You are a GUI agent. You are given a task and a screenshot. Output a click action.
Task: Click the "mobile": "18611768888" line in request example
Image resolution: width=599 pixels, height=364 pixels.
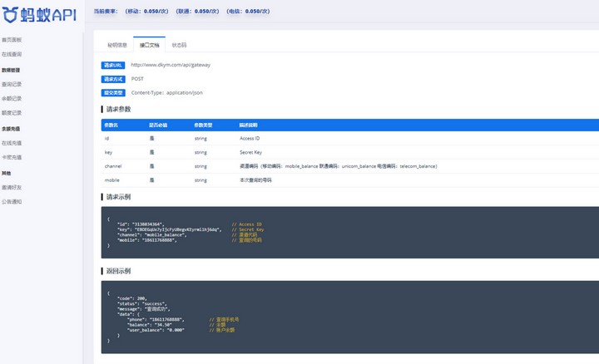coord(147,240)
